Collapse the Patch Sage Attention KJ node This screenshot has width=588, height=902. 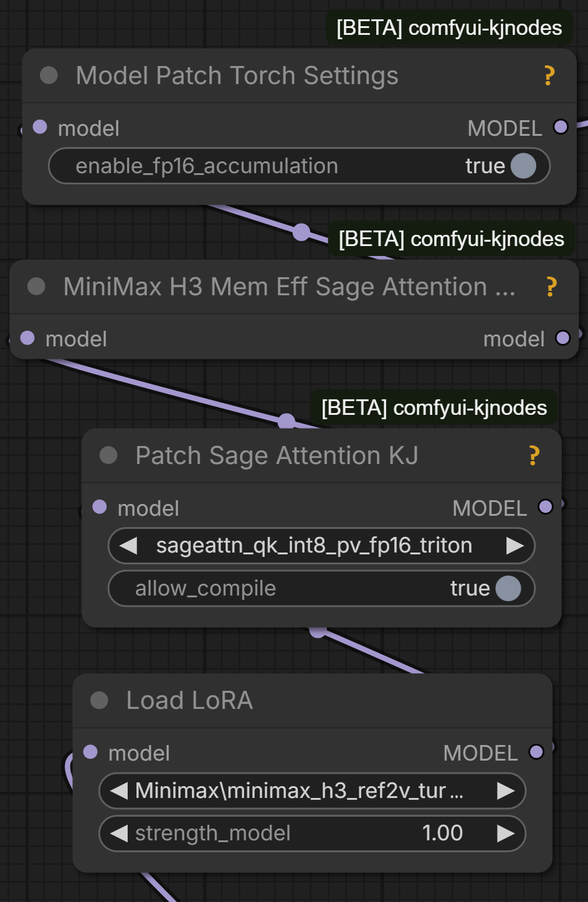click(x=108, y=455)
